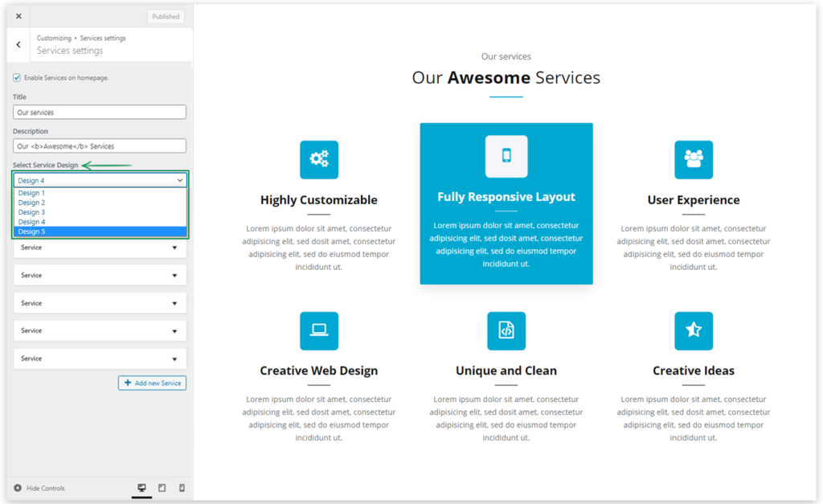The height and width of the screenshot is (504, 823).
Task: Expand the third Service accordion item
Action: click(x=100, y=303)
